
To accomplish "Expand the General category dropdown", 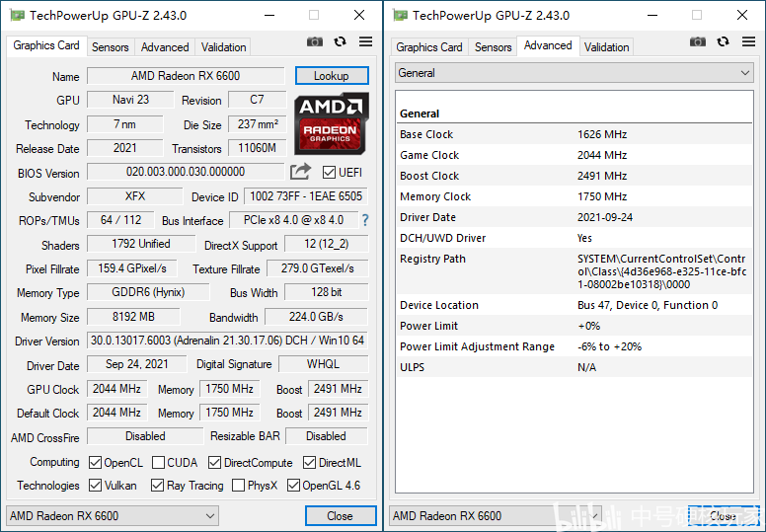I will click(x=574, y=73).
